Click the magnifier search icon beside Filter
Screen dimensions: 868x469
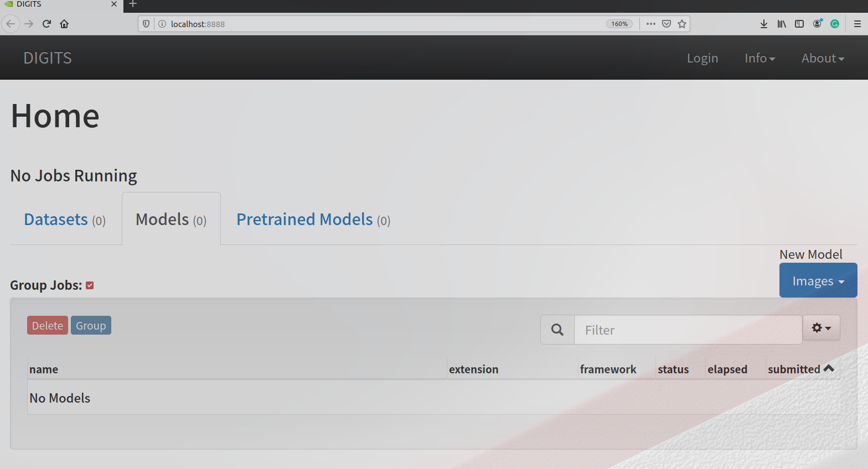[x=557, y=330]
